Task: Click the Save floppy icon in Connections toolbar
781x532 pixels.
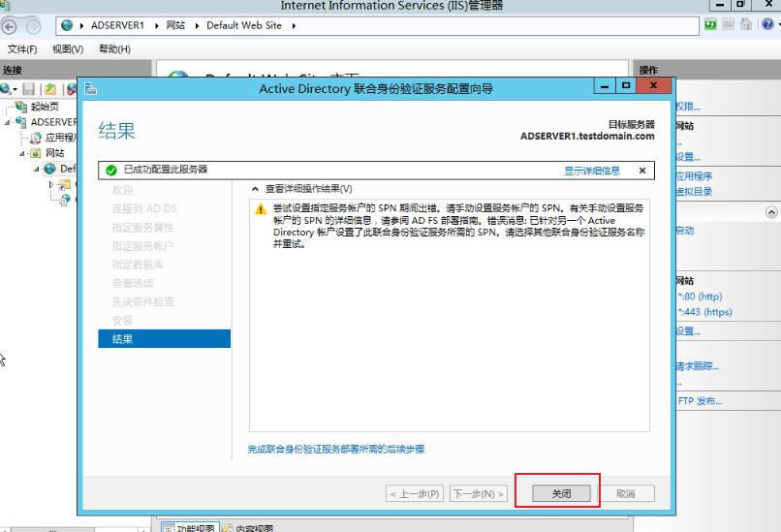Action: [28, 89]
